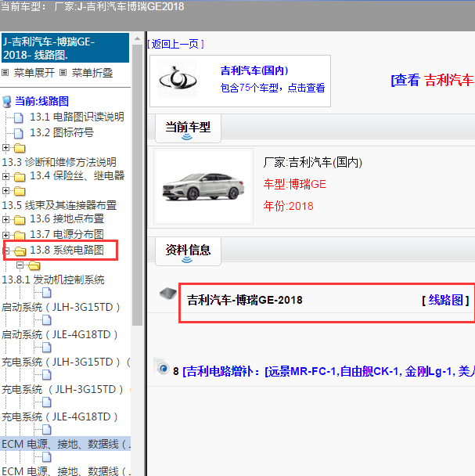Image resolution: width=475 pixels, height=476 pixels.
Task: Click the 当前:线路图 computer icon
Action: [7, 102]
